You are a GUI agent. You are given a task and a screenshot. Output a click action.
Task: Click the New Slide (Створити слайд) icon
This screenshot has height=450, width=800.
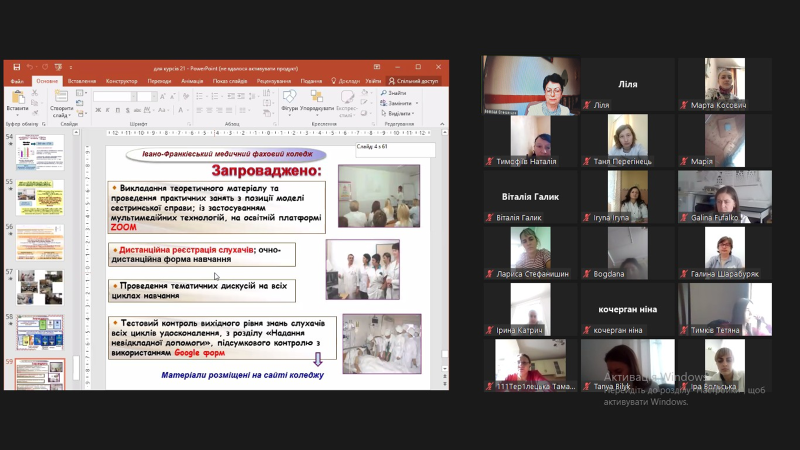tap(61, 99)
